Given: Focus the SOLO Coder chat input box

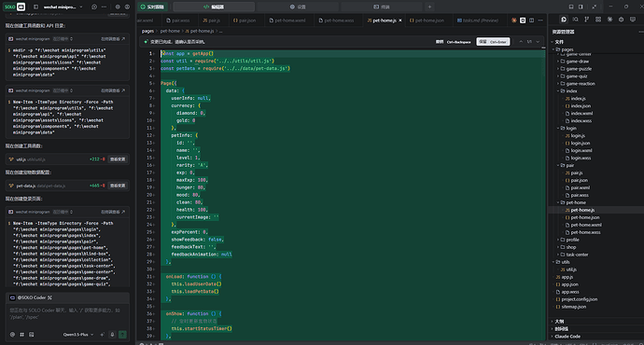Looking at the screenshot, I should coord(67,315).
